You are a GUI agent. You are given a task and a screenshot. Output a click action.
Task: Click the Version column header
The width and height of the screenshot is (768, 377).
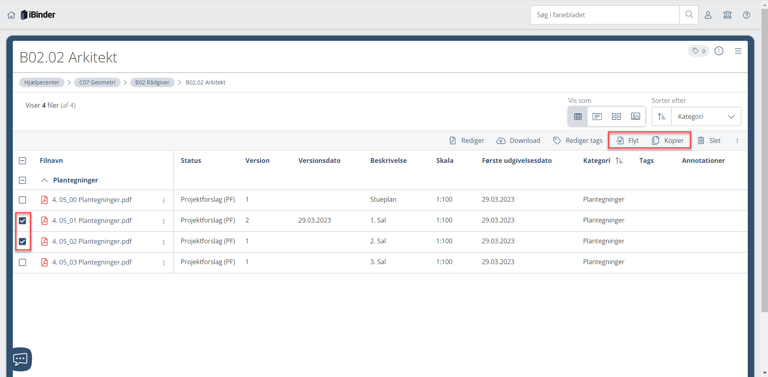tap(257, 161)
